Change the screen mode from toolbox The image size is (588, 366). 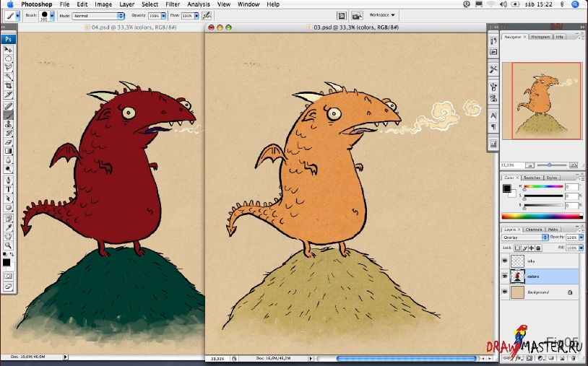coord(8,287)
